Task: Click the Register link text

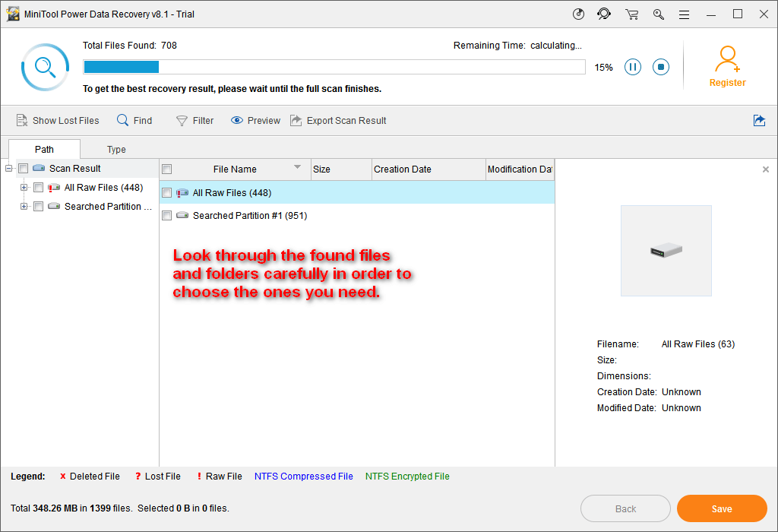Action: [x=727, y=83]
